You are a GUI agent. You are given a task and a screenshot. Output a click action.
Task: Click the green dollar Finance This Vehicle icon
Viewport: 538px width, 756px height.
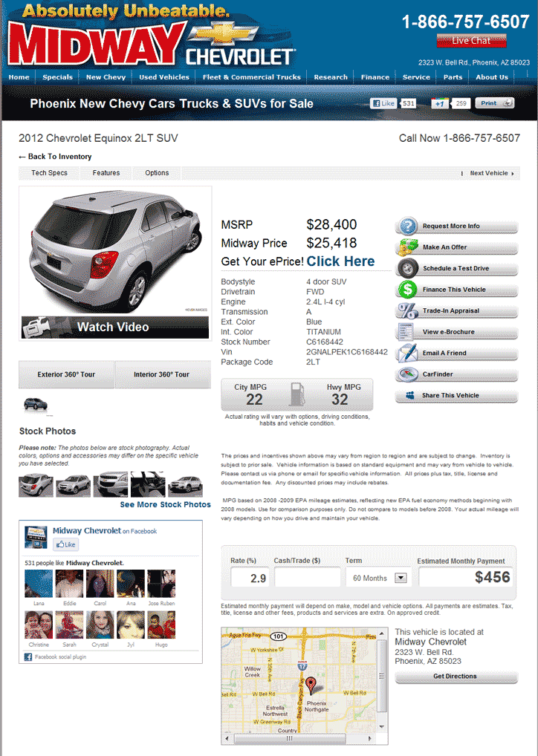[408, 290]
